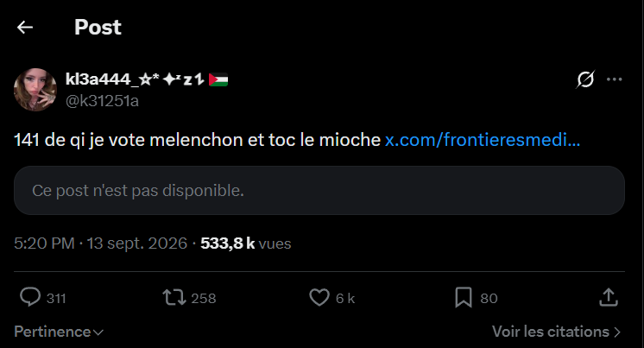The width and height of the screenshot is (644, 348).
Task: Like the post with the heart icon
Action: tap(319, 297)
